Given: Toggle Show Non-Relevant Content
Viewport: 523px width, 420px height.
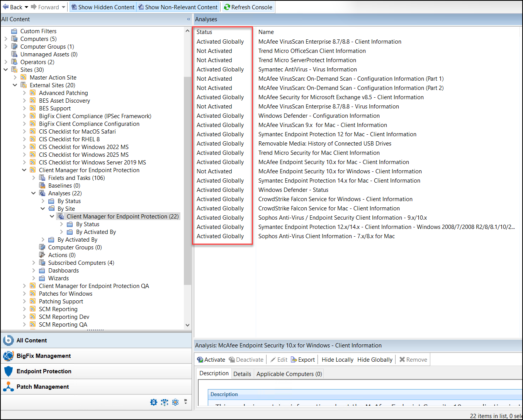Looking at the screenshot, I should click(178, 7).
